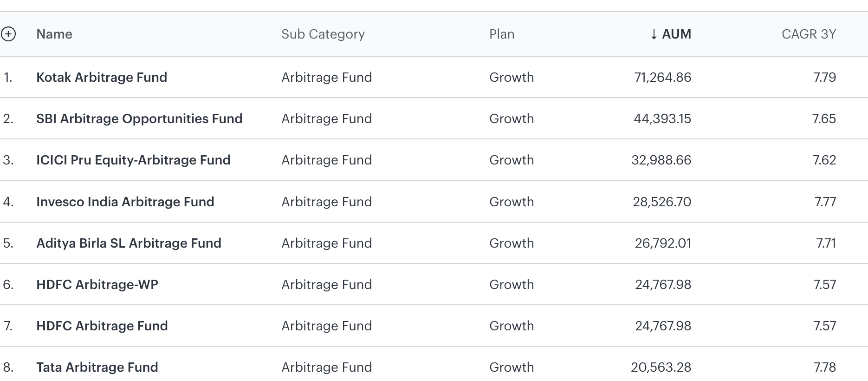
Task: Sort by Name column header
Action: (54, 34)
